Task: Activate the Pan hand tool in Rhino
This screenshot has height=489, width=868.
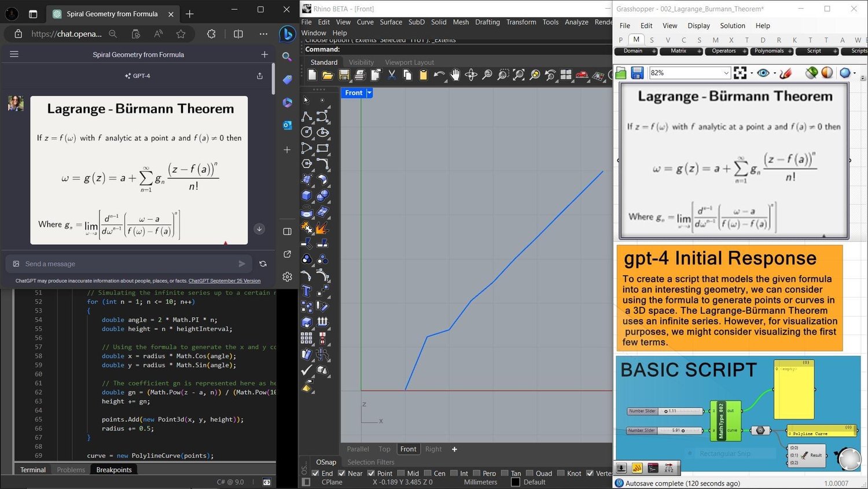Action: 455,75
